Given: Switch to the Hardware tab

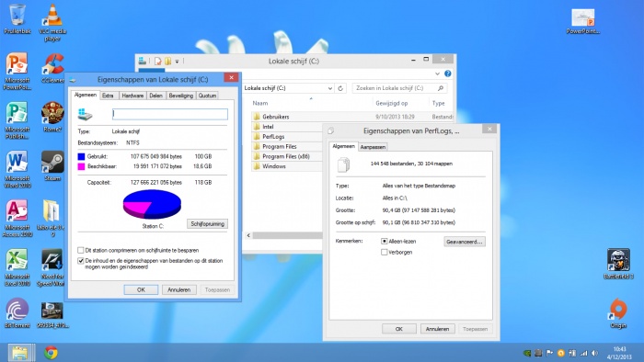Looking at the screenshot, I should (132, 96).
